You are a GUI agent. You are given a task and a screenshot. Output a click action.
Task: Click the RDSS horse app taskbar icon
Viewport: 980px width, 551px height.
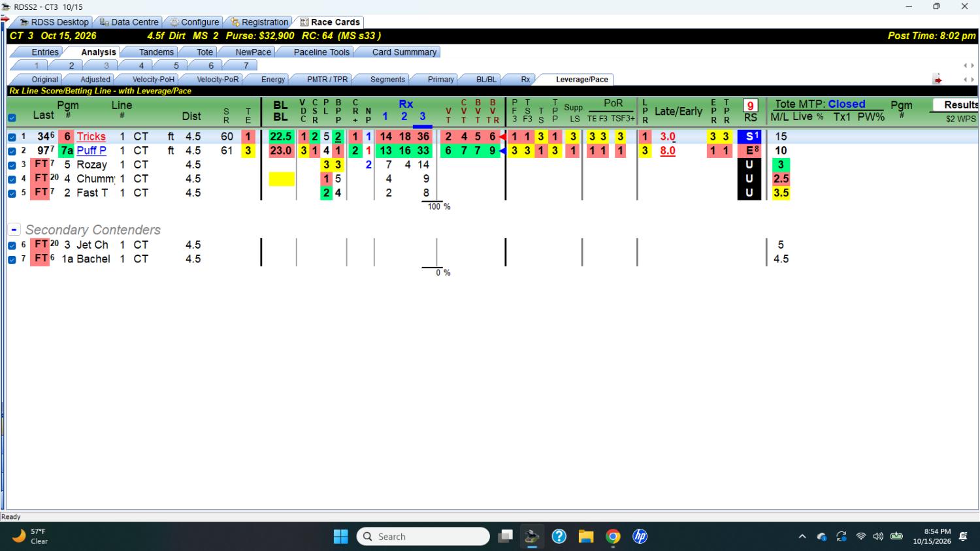click(532, 537)
